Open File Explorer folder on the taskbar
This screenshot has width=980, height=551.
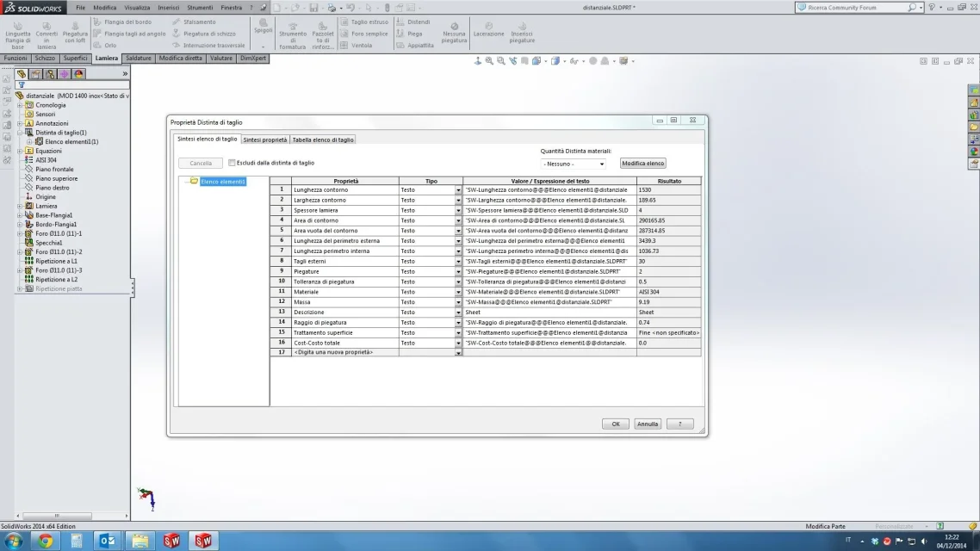[140, 541]
